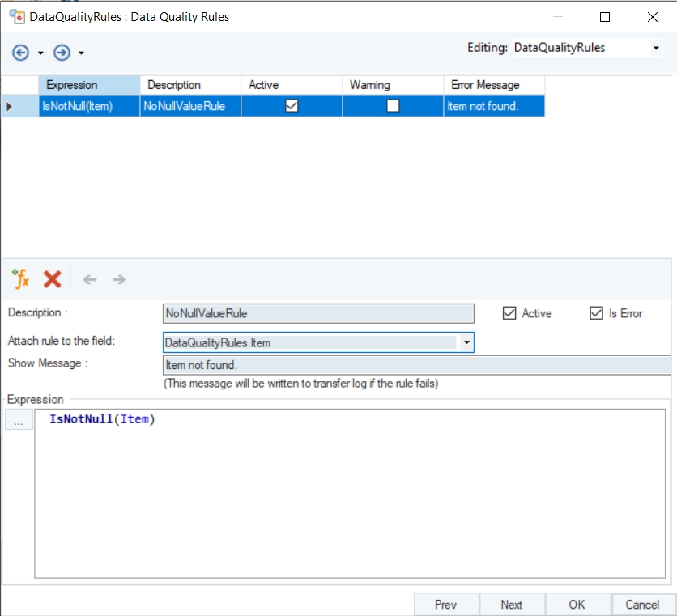677x616 pixels.
Task: Open the back button history dropdown arrow
Action: (40, 53)
